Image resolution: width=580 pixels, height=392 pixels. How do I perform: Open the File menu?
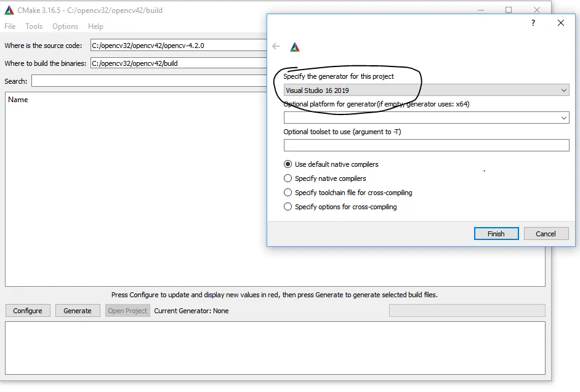pyautogui.click(x=10, y=26)
